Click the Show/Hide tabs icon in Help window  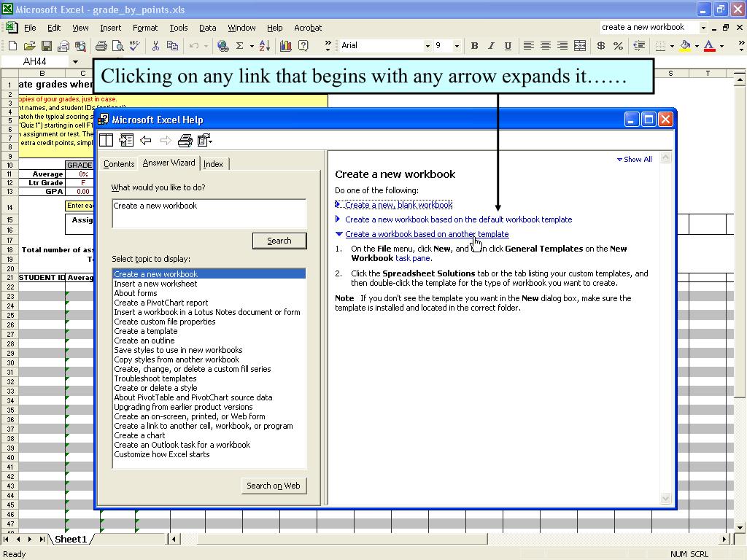click(107, 140)
